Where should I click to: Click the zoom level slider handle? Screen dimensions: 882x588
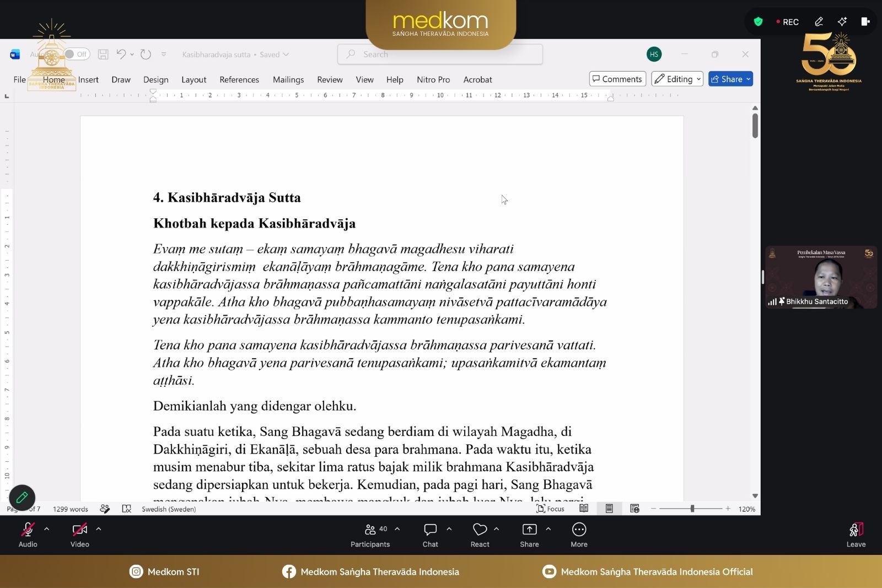[x=692, y=509]
